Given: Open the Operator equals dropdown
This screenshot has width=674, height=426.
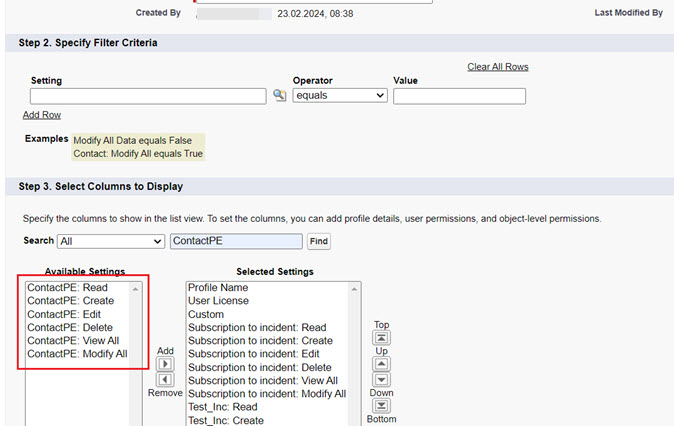Looking at the screenshot, I should [x=340, y=95].
